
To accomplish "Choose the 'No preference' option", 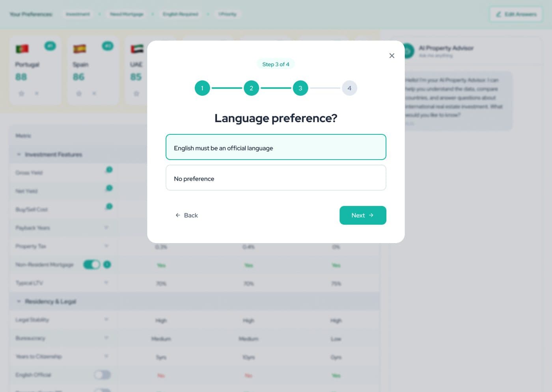I will coord(276,178).
